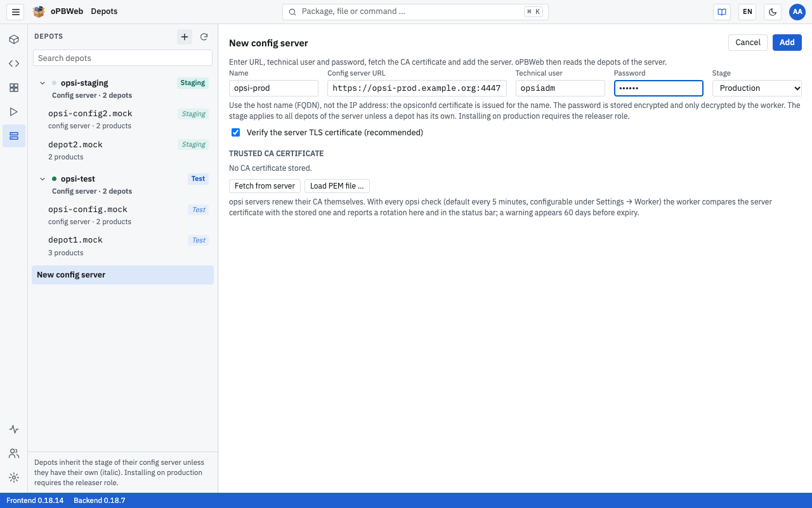Viewport: 812px width, 508px height.
Task: Add a new depot with plus icon
Action: tap(185, 37)
